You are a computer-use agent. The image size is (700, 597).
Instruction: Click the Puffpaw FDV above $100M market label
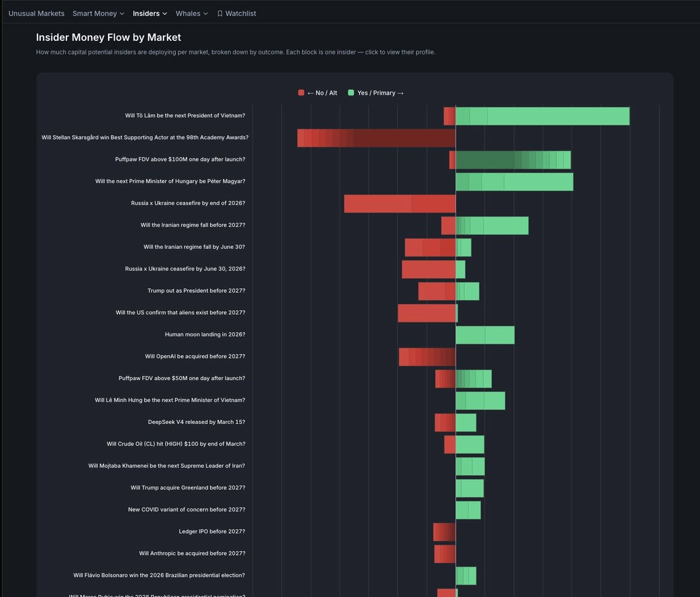(180, 159)
